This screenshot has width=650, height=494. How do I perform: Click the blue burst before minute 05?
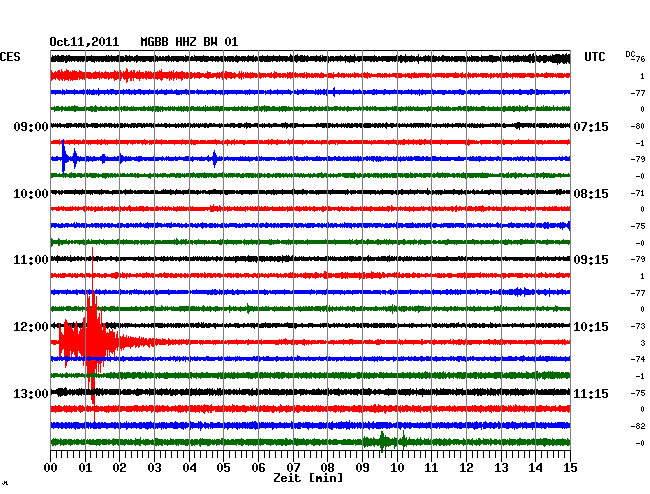pos(214,158)
